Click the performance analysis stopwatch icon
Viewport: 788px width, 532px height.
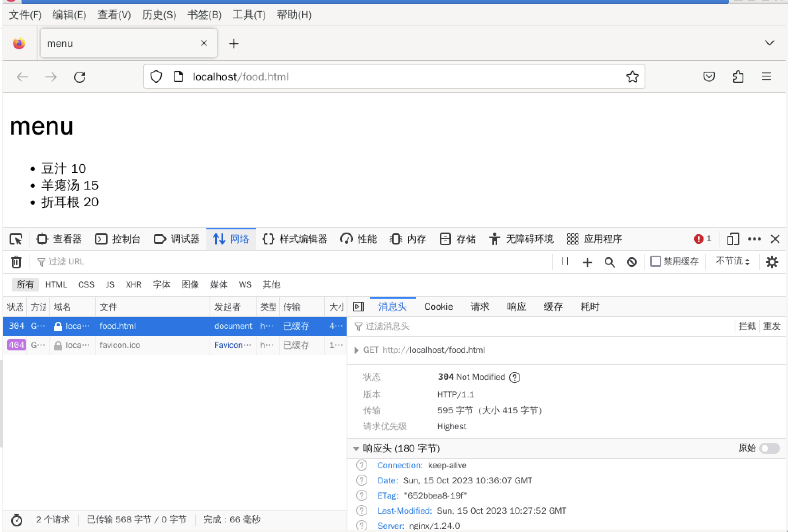pyautogui.click(x=17, y=520)
